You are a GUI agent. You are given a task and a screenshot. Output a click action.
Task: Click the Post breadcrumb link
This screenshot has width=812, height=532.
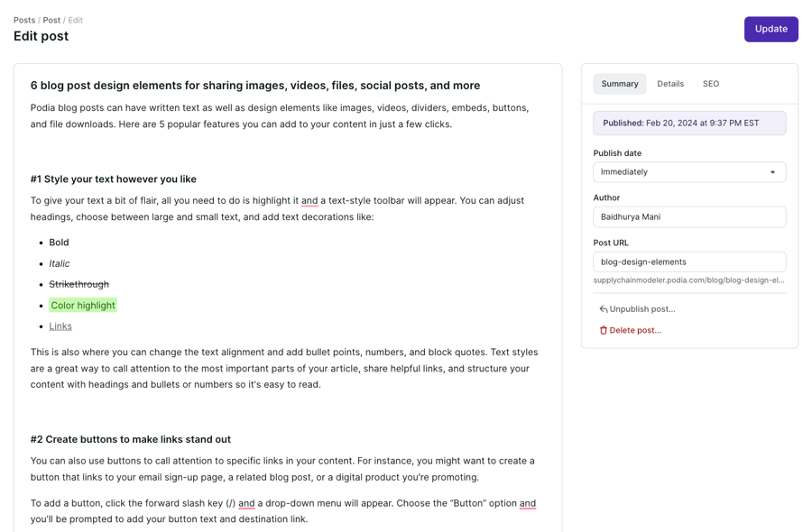pos(51,20)
